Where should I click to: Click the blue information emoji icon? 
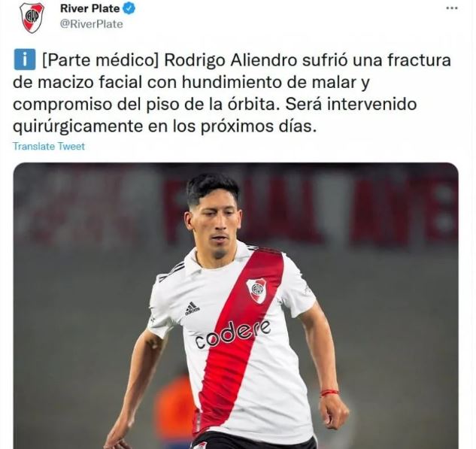coord(25,59)
